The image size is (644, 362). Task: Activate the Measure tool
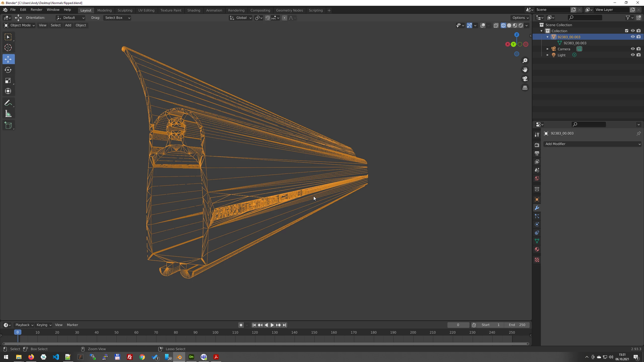pyautogui.click(x=8, y=114)
